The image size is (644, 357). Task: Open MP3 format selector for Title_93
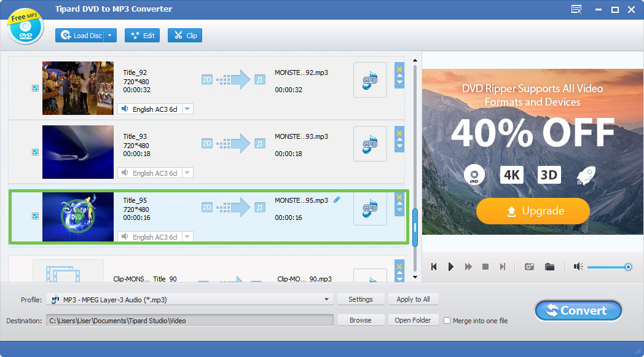[370, 144]
